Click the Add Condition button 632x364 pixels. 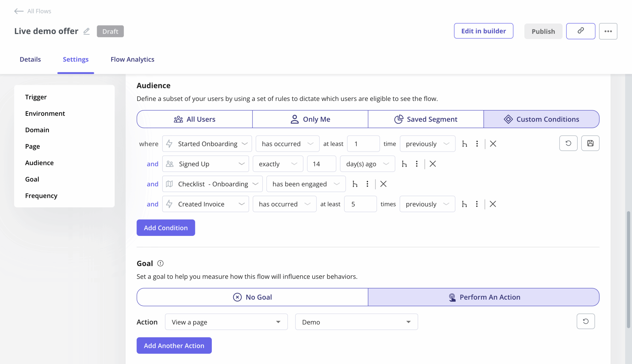166,228
